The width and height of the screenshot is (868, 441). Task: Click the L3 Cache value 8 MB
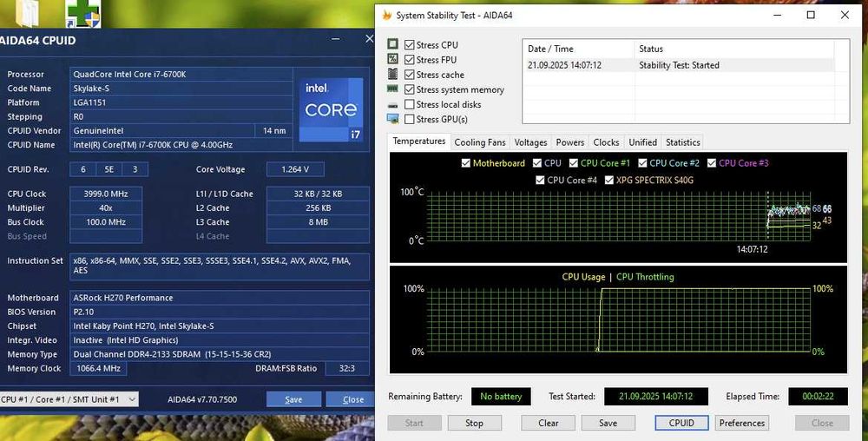[x=318, y=222]
